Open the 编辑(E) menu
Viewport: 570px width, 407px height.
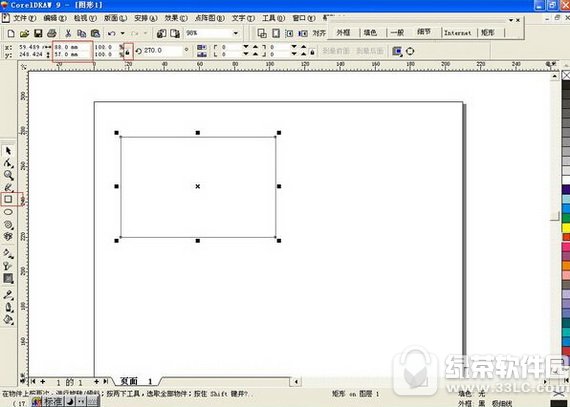(x=55, y=18)
